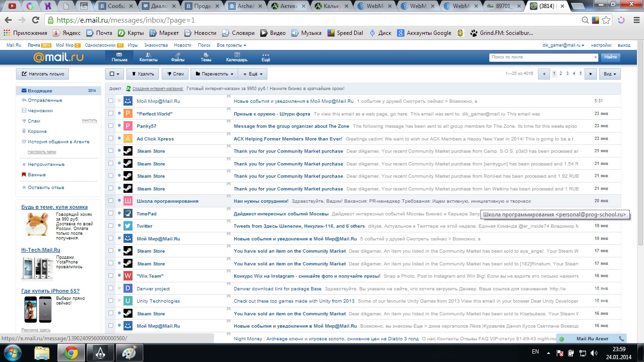
Task: Open the Календарь section icon
Action: (x=237, y=57)
